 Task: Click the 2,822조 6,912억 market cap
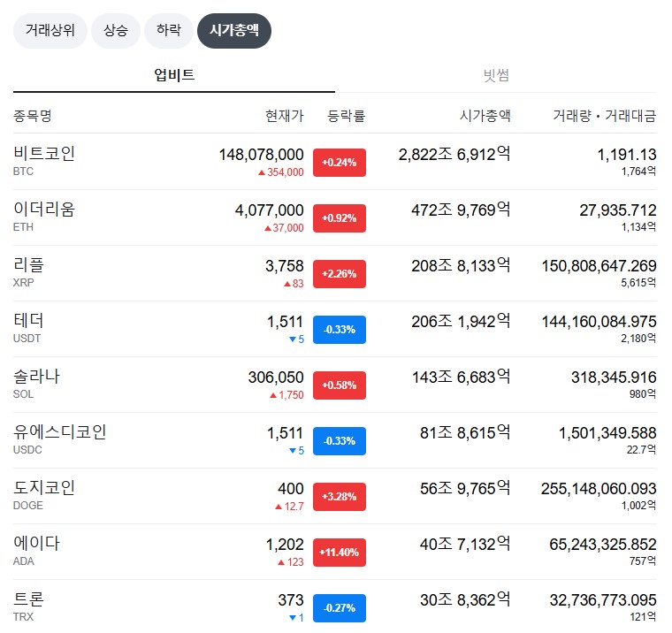[454, 155]
